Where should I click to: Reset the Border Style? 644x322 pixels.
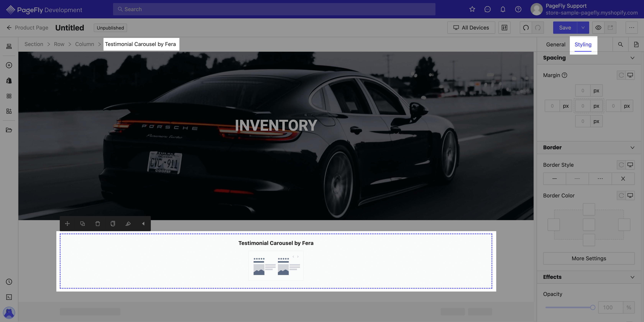click(621, 165)
